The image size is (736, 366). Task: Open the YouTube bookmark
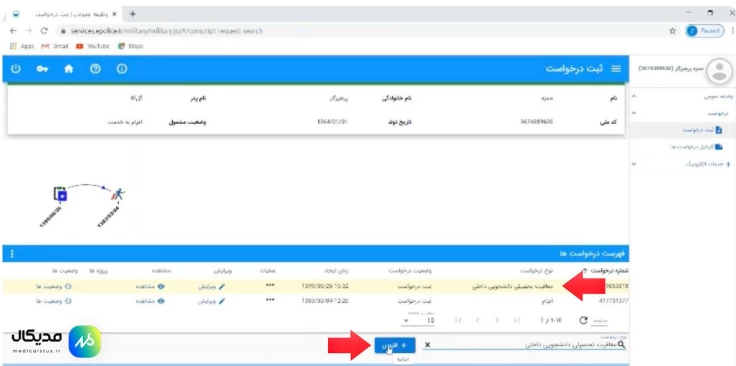click(92, 46)
